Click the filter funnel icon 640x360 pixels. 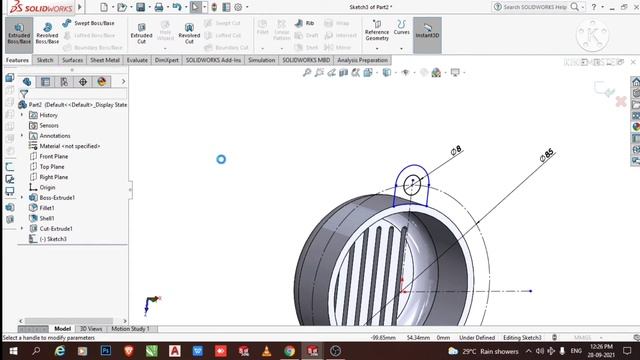click(24, 94)
